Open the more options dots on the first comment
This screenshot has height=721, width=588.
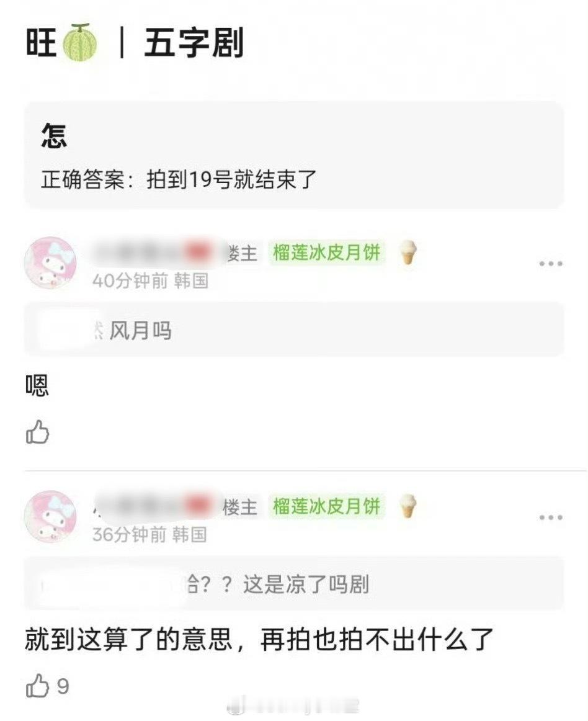[x=551, y=264]
